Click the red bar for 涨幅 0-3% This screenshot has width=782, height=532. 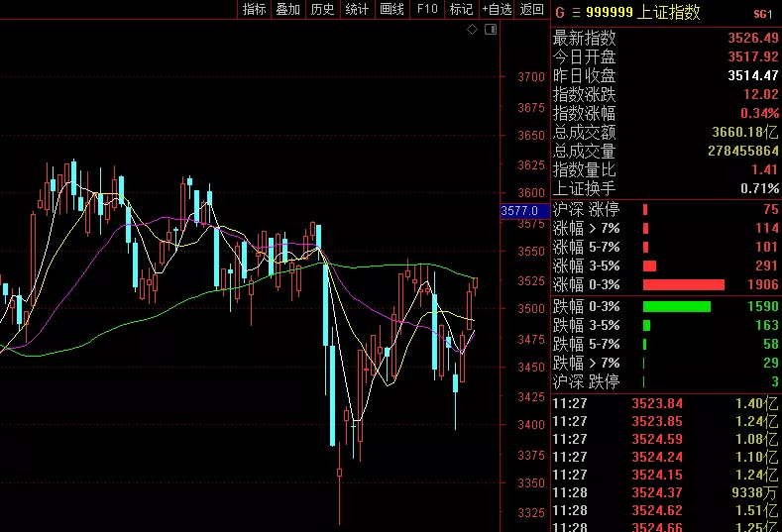[683, 284]
